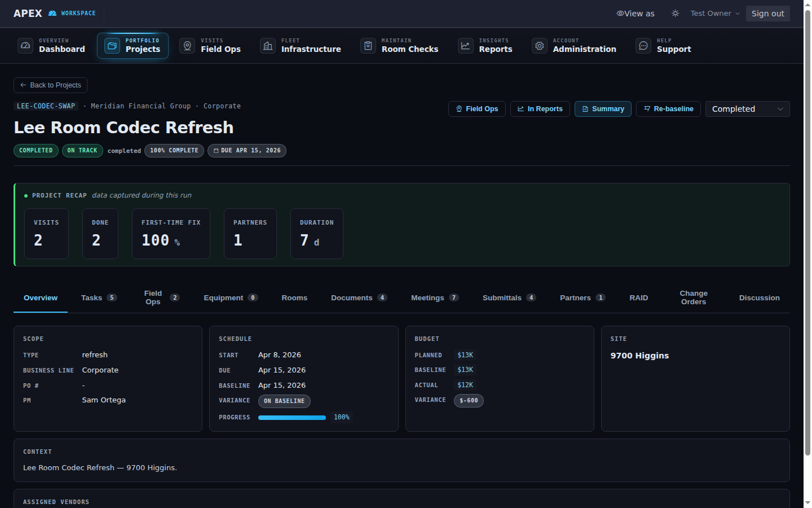Click the Visits recap card
This screenshot has width=812, height=508.
coord(46,234)
